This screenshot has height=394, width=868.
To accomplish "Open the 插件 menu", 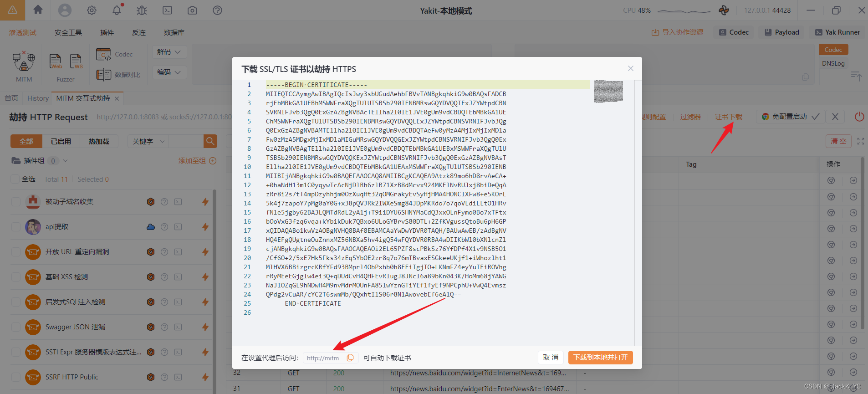I will pyautogui.click(x=107, y=32).
